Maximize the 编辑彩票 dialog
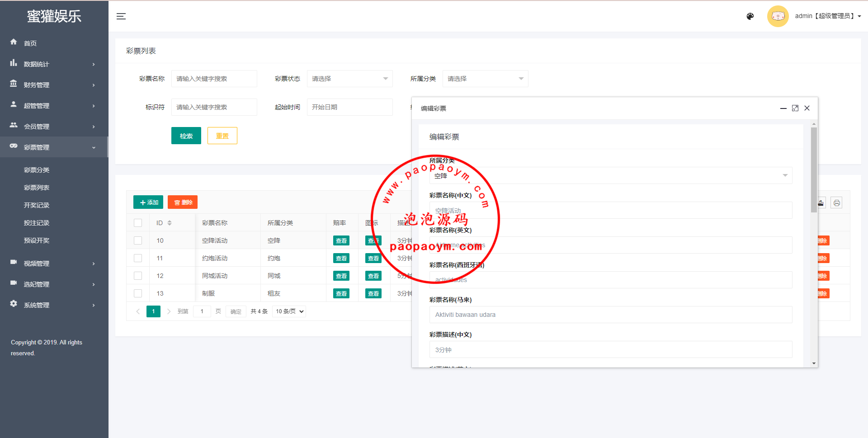The width and height of the screenshot is (868, 438). point(795,108)
